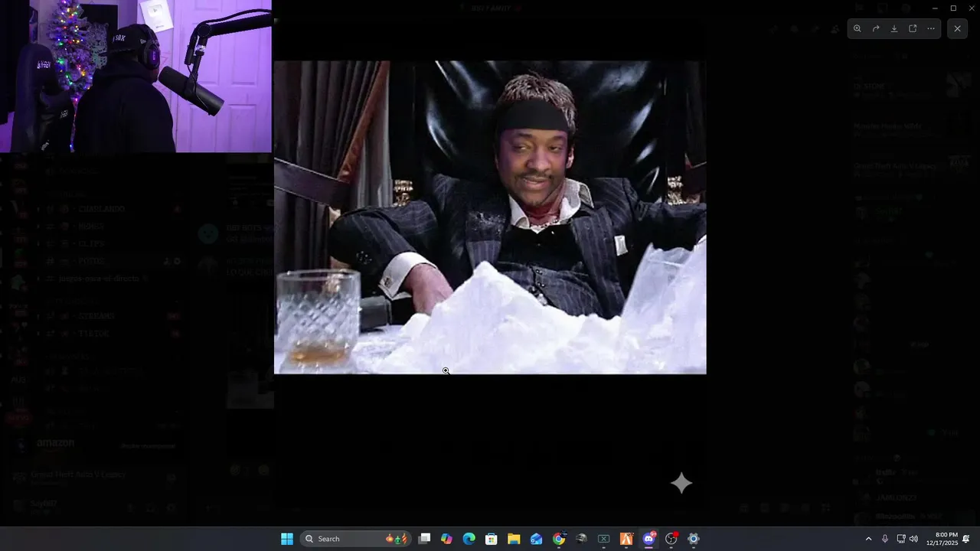Open the three-dots more options menu
980x551 pixels.
point(931,28)
